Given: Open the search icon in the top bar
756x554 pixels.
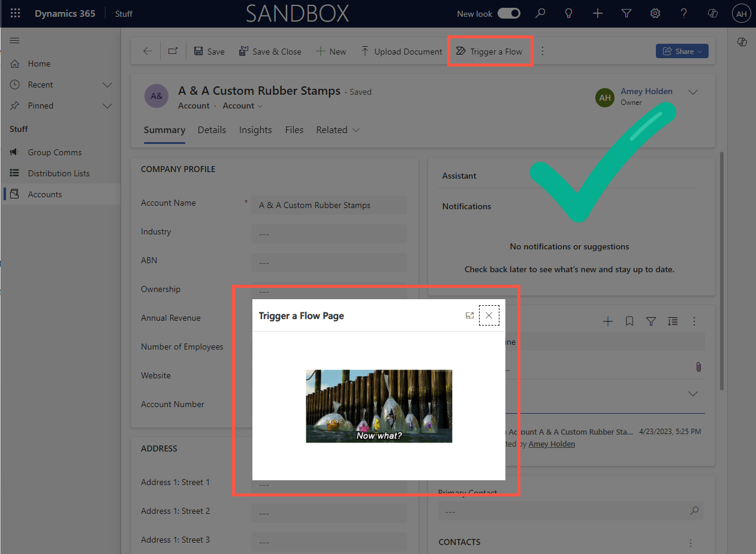Looking at the screenshot, I should click(540, 13).
